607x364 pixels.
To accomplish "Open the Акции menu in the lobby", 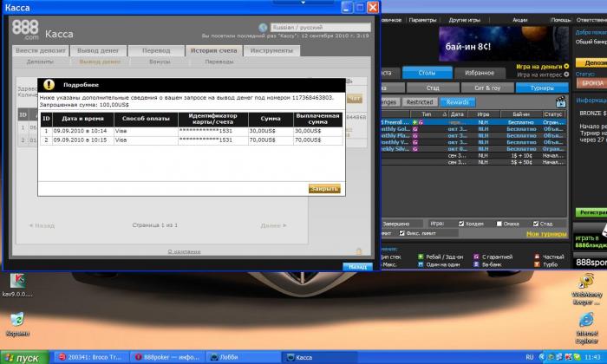I will [520, 20].
